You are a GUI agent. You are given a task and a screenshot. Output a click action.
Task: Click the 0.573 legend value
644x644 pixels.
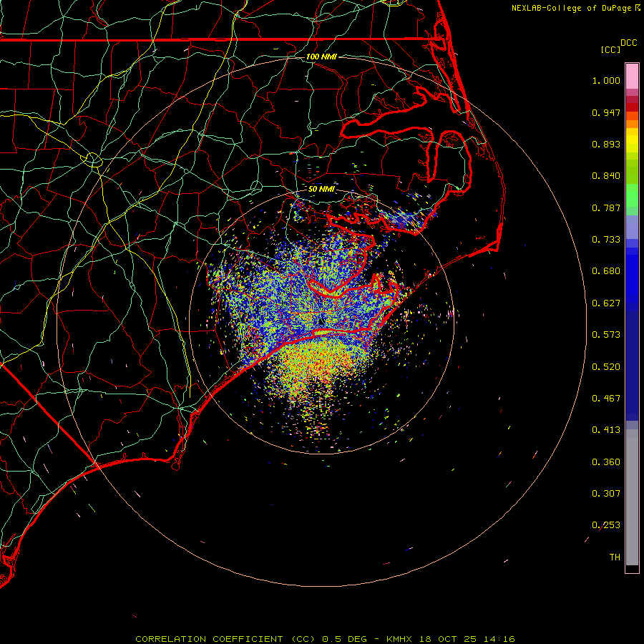pos(606,335)
